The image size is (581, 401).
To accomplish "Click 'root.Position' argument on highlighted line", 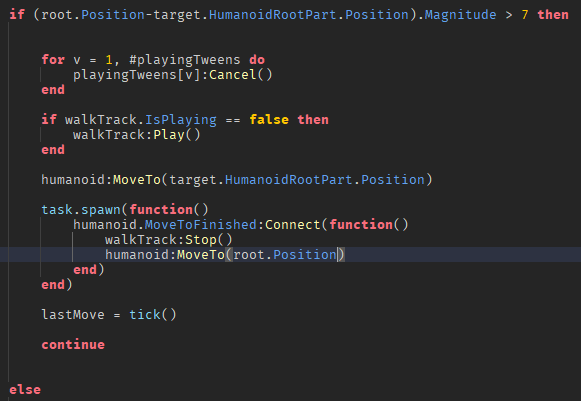I will click(285, 255).
